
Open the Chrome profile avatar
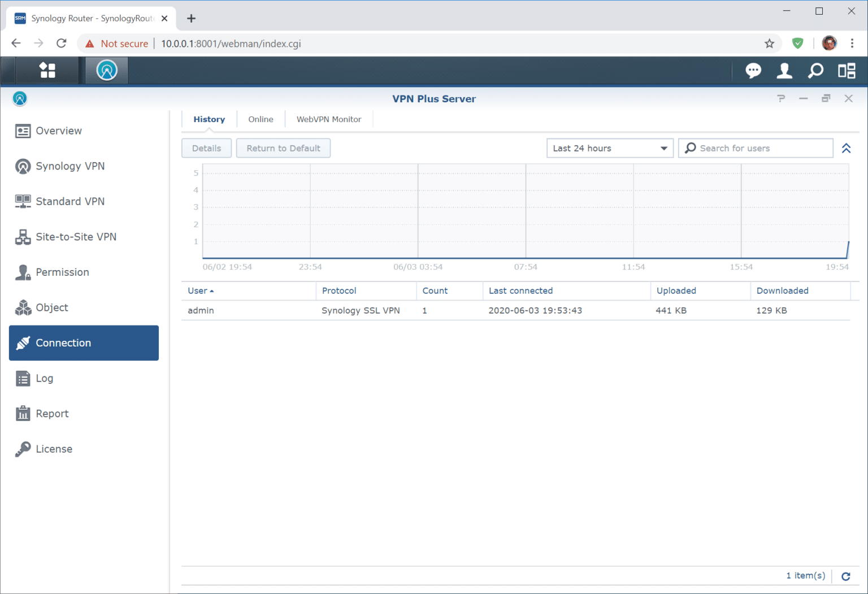tap(829, 44)
